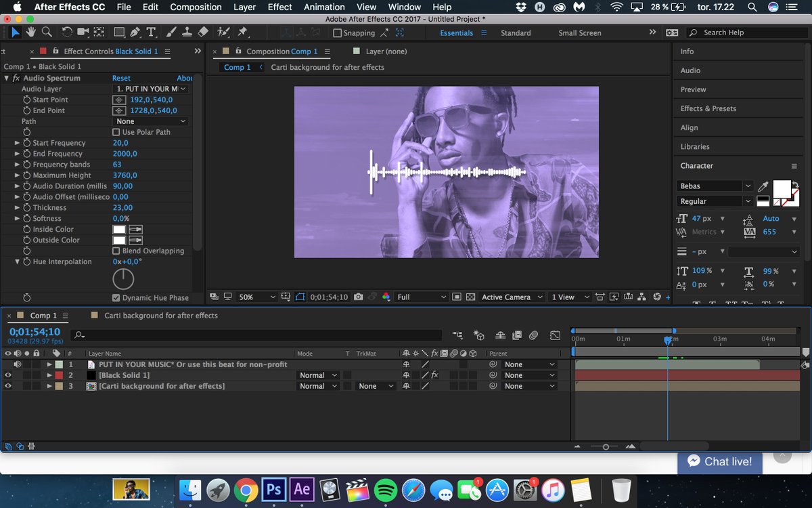This screenshot has width=812, height=508.
Task: Open Photoshop from the Dock
Action: click(x=274, y=489)
